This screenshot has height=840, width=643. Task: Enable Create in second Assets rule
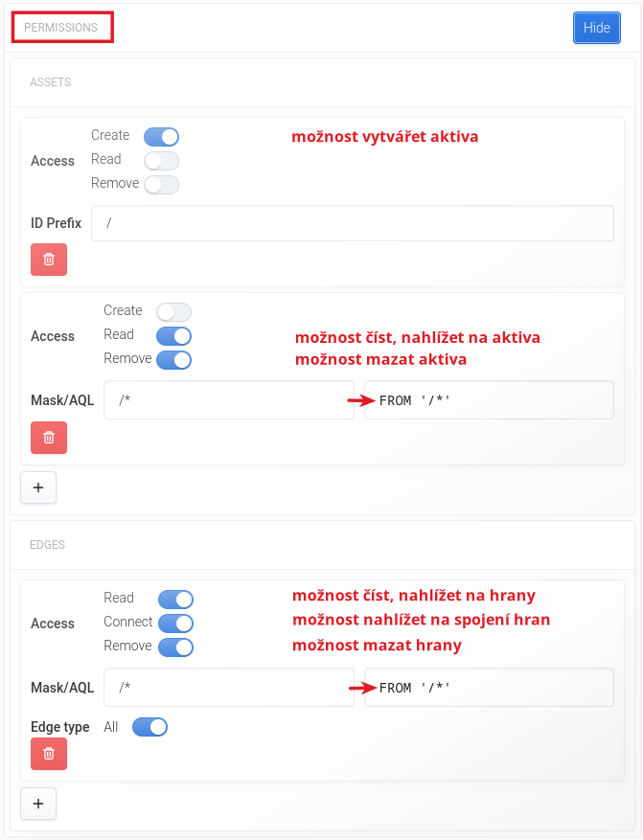[x=173, y=312]
